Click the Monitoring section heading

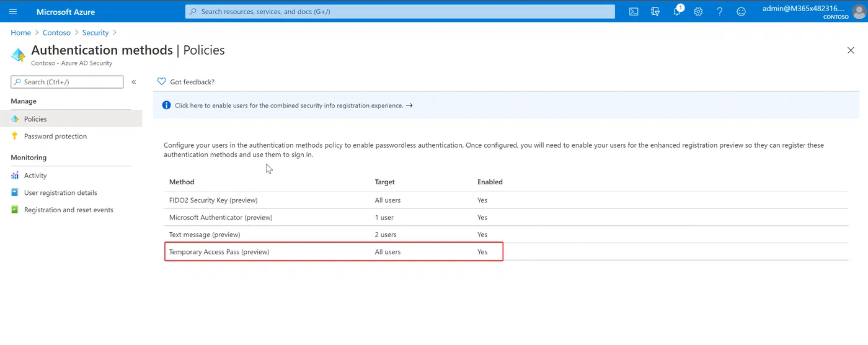(x=29, y=158)
